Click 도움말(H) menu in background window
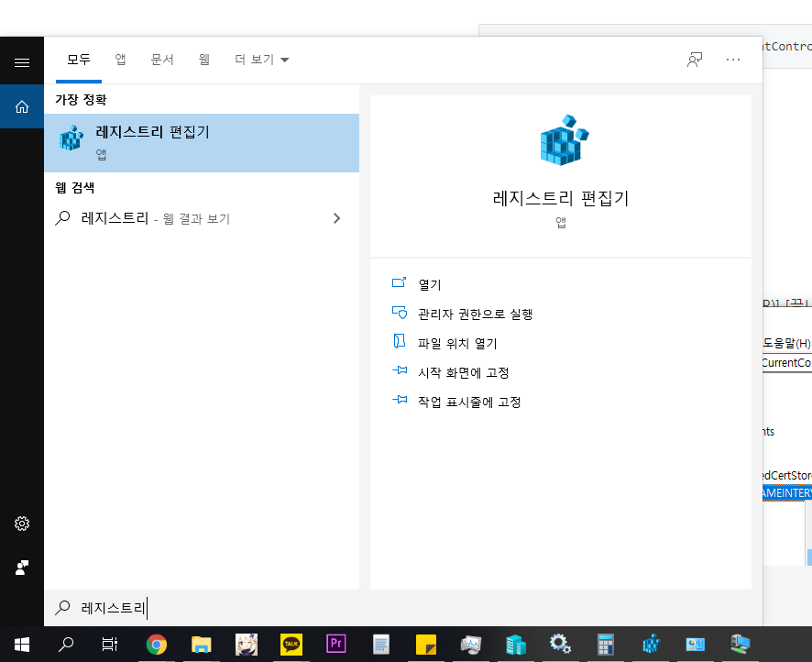 [786, 343]
